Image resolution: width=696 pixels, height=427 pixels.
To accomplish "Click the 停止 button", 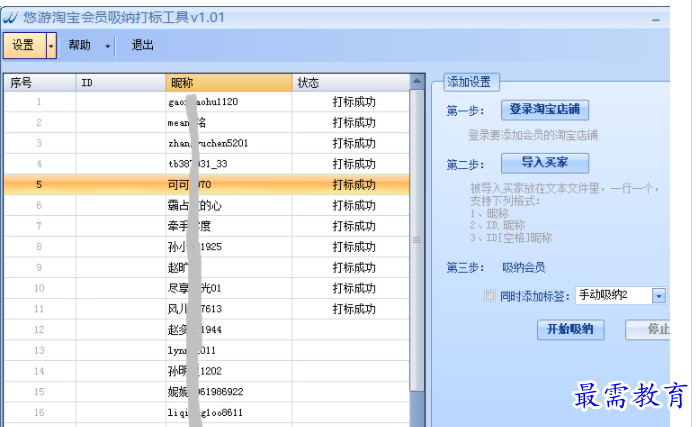I will coord(650,329).
